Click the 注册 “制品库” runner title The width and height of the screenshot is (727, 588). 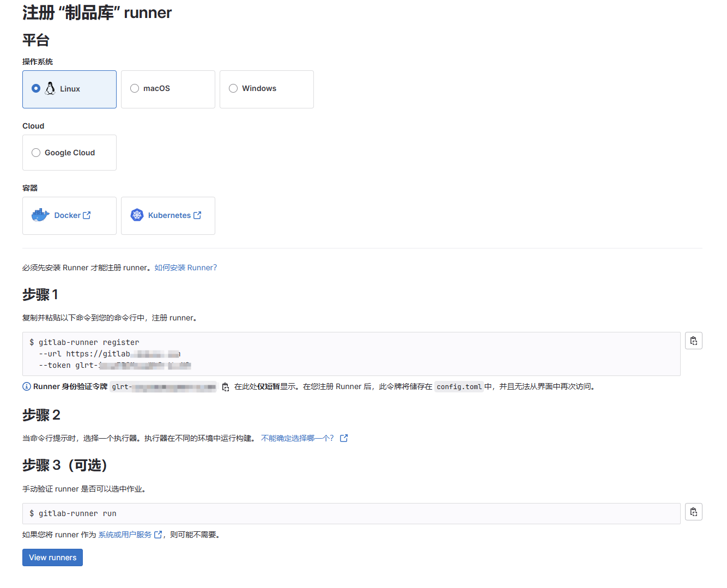(x=97, y=13)
